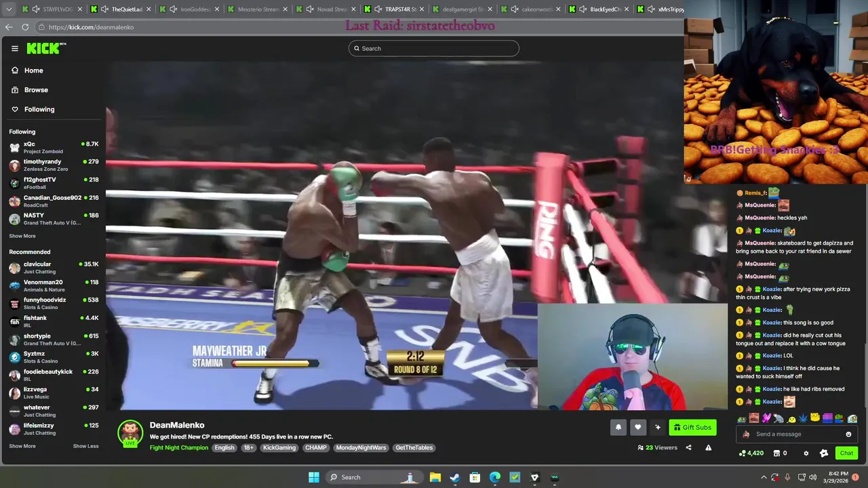Open whatever recommended channel

pos(53,411)
